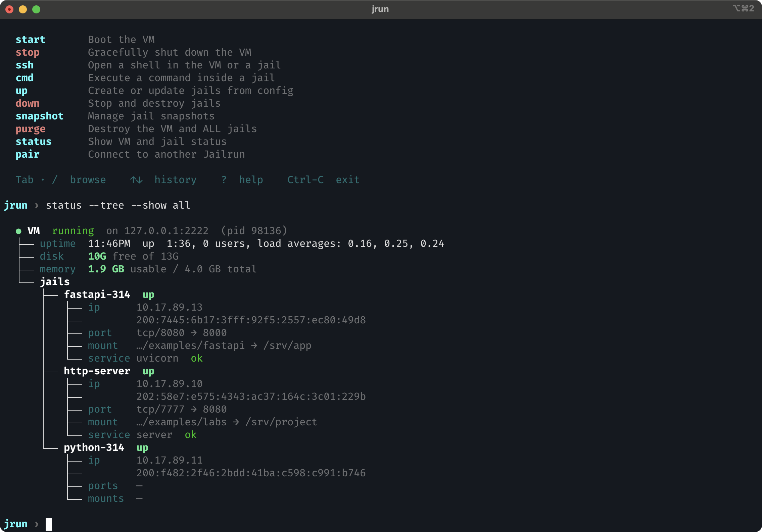Click the green VM running status dot
The image size is (762, 532).
pyautogui.click(x=18, y=231)
